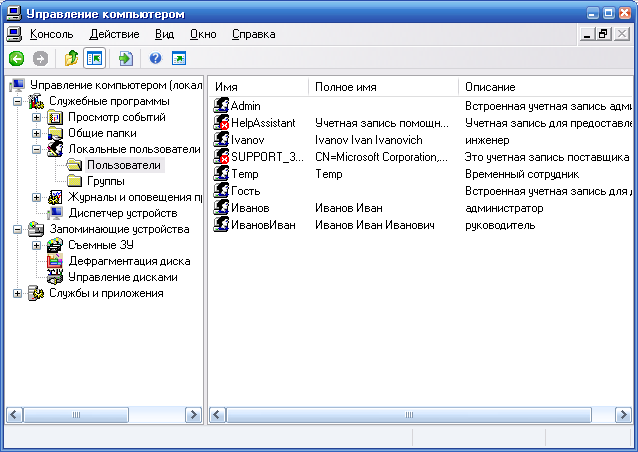Select the Группы folder in tree

(106, 181)
